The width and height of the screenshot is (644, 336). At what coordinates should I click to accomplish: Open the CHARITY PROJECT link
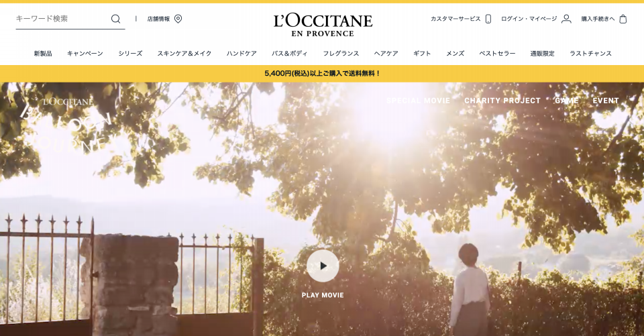pos(502,101)
